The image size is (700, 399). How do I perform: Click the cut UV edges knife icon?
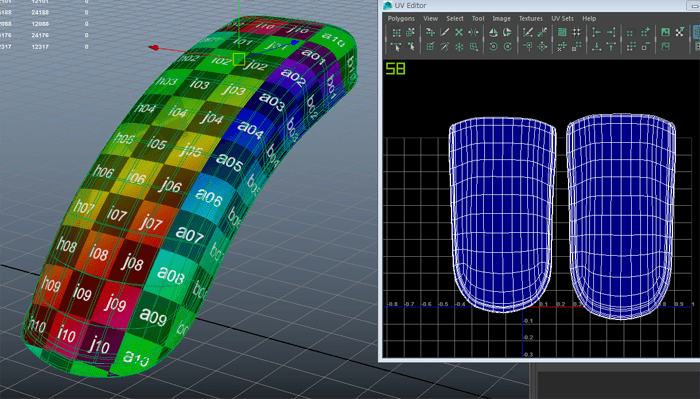click(x=444, y=32)
